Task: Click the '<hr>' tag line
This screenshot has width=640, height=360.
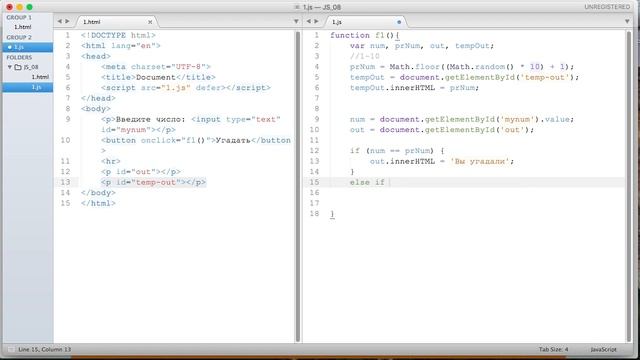Action: pos(111,161)
